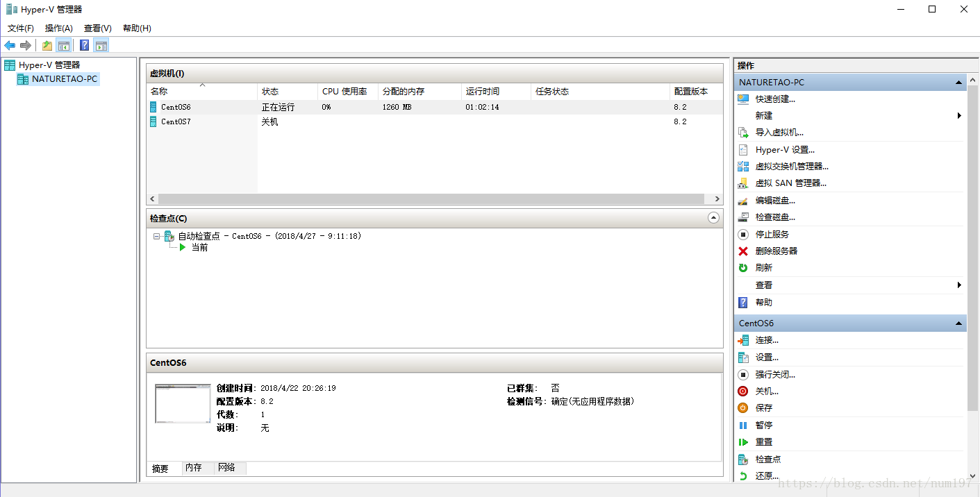Screen dimensions: 980x497
Task: Click the 虚拟 SAN 管理器 icon
Action: 743,183
